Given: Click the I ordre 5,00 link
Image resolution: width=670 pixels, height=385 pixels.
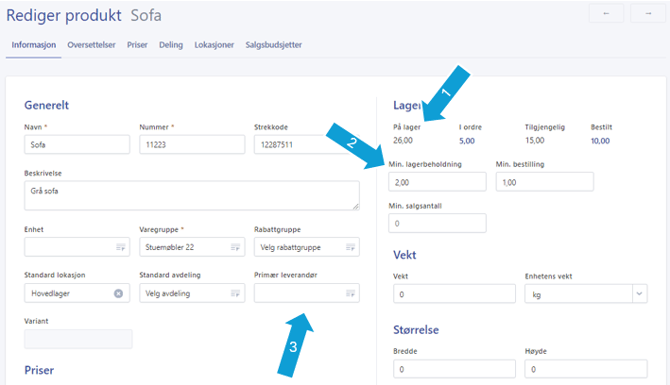Looking at the screenshot, I should [467, 141].
